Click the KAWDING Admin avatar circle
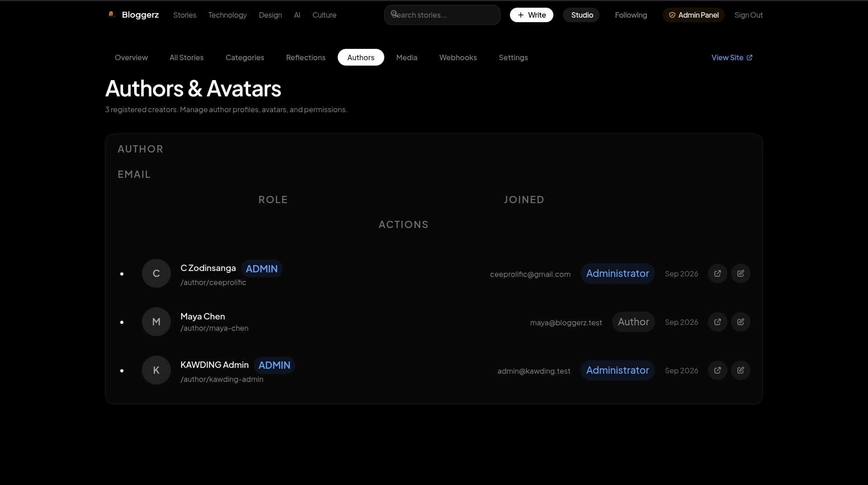Viewport: 868px width, 485px height. [156, 370]
